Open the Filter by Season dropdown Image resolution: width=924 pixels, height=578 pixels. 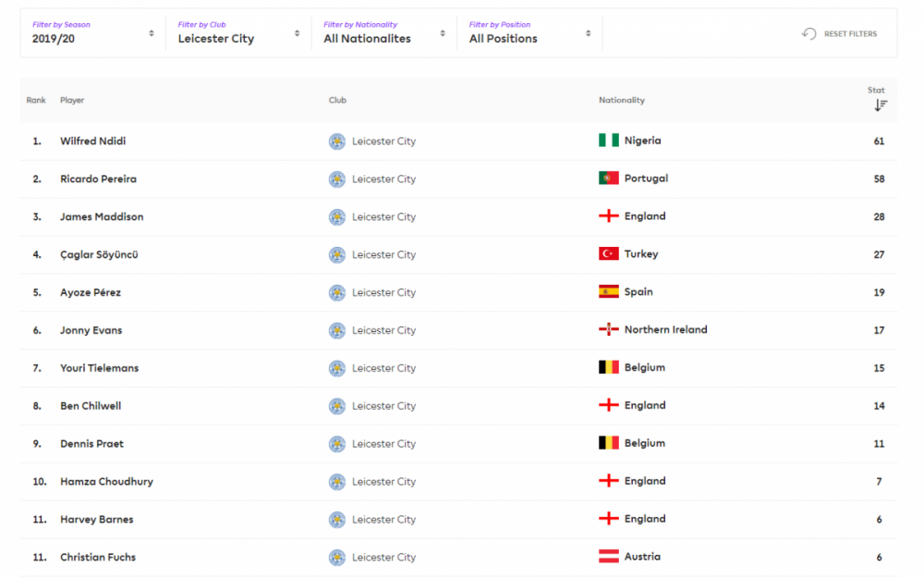92,33
